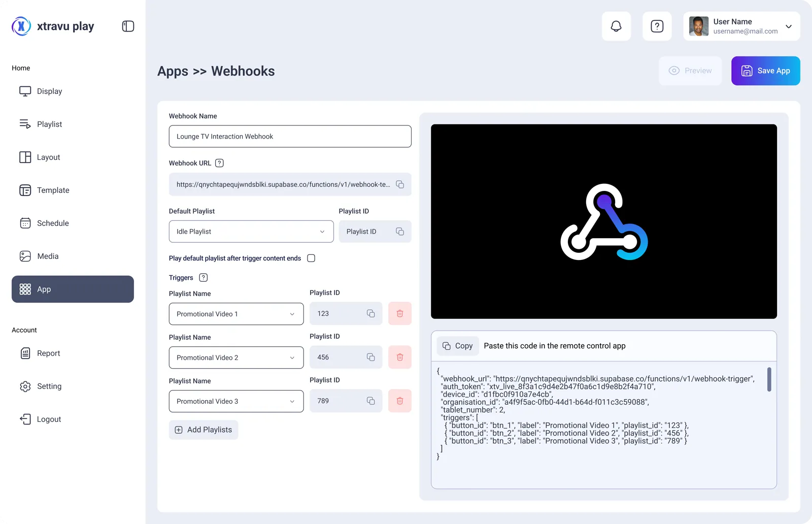Click the code box scrollbar
812x524 pixels.
tap(769, 379)
